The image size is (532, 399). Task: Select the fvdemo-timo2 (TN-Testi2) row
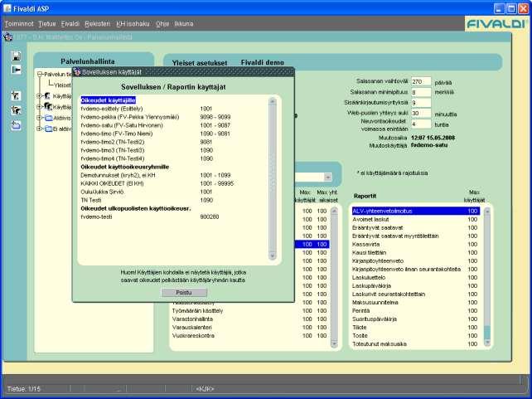pos(173,142)
